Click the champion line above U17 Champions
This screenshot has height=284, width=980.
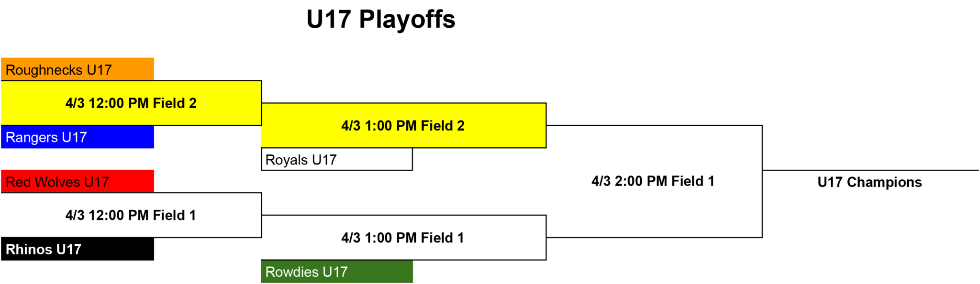[x=870, y=170]
